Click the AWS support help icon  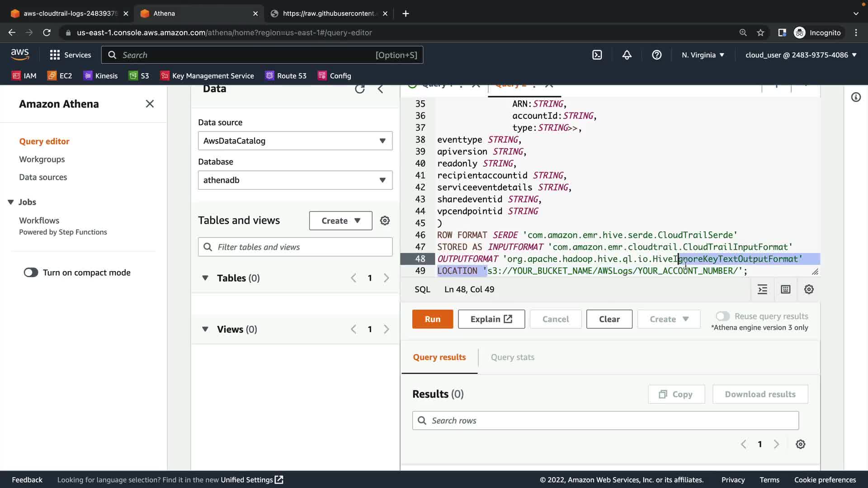coord(656,55)
